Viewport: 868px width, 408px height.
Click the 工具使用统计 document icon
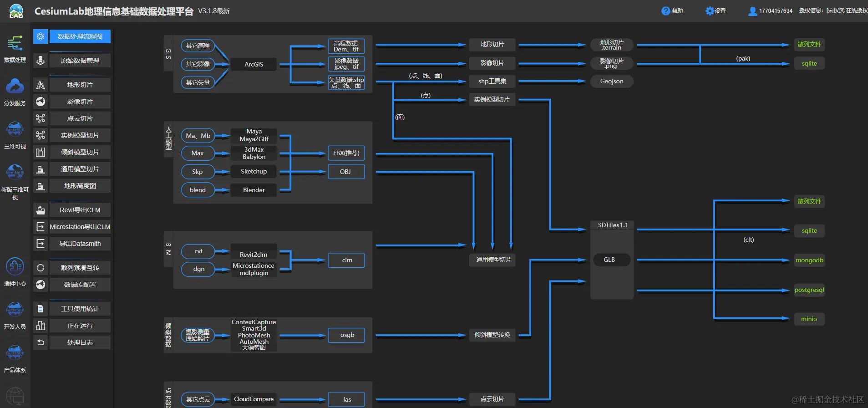[x=41, y=309]
